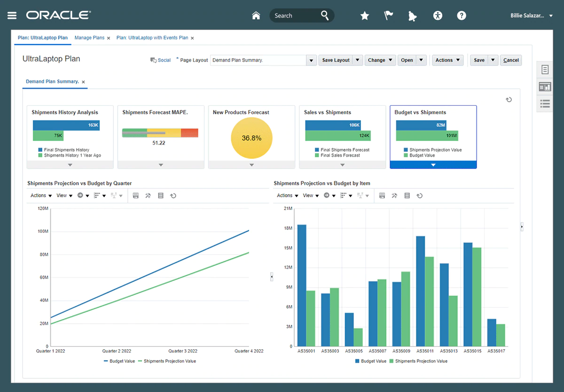Click the Cancel button
The image size is (564, 392).
511,60
